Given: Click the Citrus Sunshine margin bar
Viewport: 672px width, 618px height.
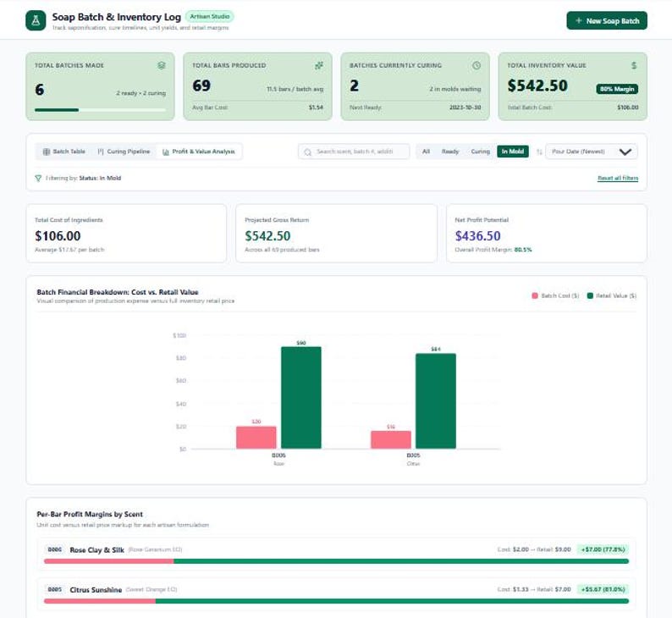Looking at the screenshot, I should click(x=336, y=601).
